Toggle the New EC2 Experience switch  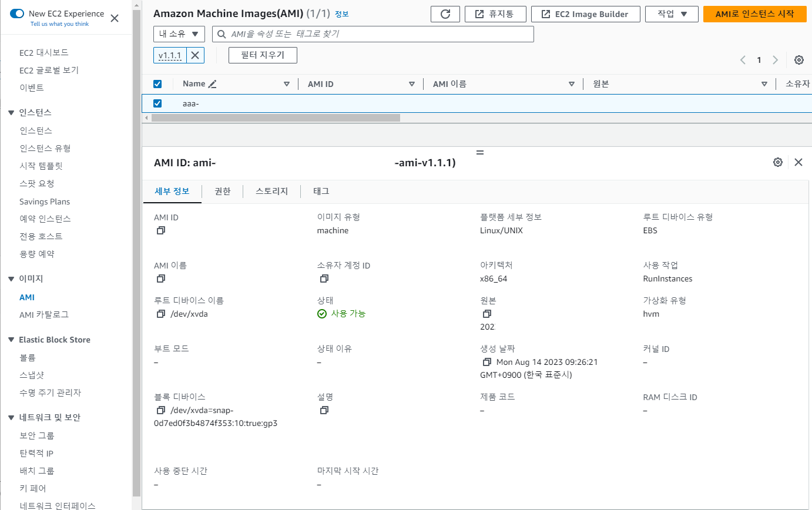17,14
